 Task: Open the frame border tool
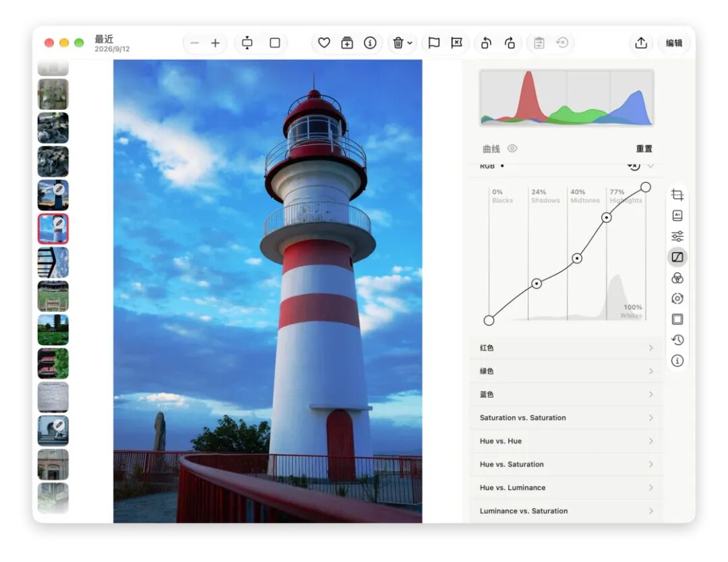[x=677, y=319]
